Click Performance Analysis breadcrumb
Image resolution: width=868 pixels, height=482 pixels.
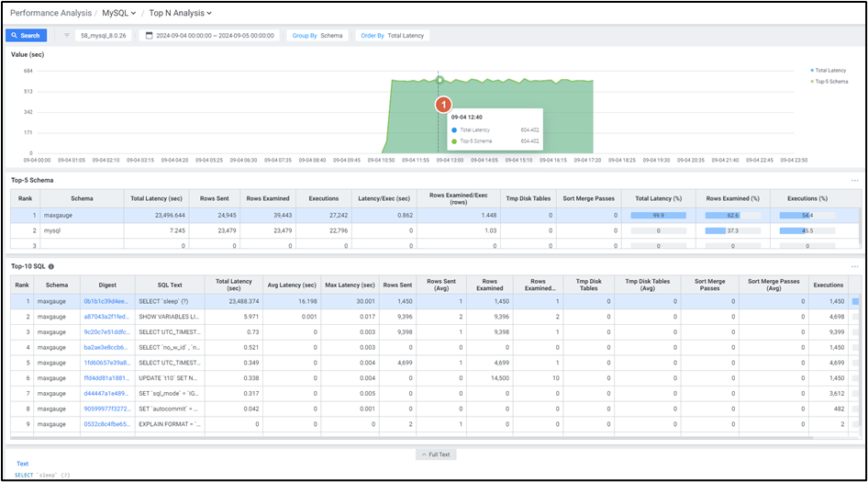[x=50, y=14]
